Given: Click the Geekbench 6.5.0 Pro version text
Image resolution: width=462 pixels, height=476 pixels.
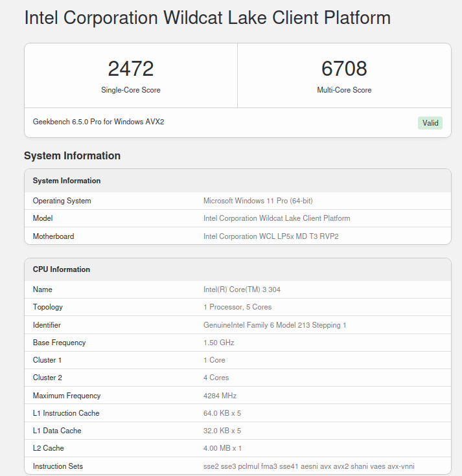Looking at the screenshot, I should pyautogui.click(x=98, y=122).
